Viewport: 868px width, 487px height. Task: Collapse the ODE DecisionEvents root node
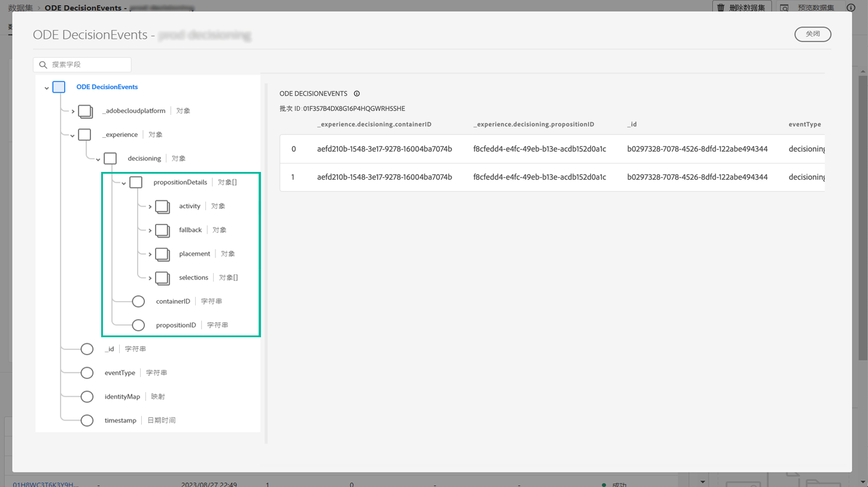[x=47, y=88]
